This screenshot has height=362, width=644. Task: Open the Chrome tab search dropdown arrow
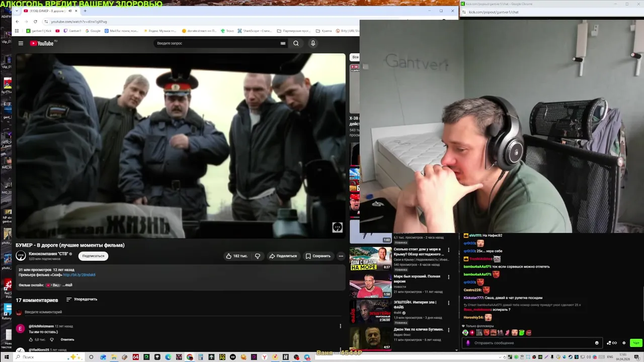click(x=17, y=11)
